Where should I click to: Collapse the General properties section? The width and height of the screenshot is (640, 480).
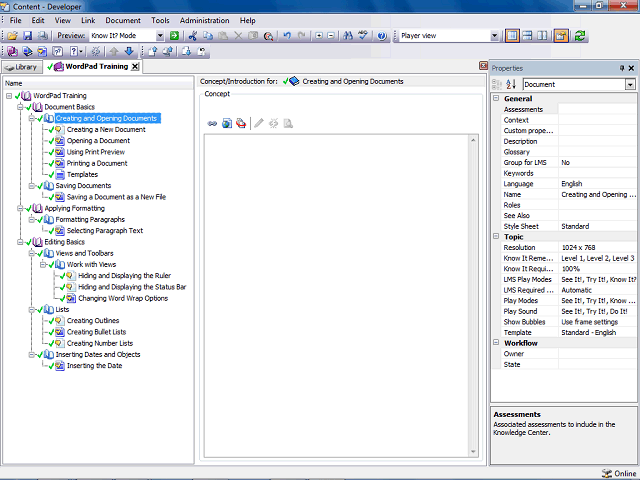tap(496, 98)
